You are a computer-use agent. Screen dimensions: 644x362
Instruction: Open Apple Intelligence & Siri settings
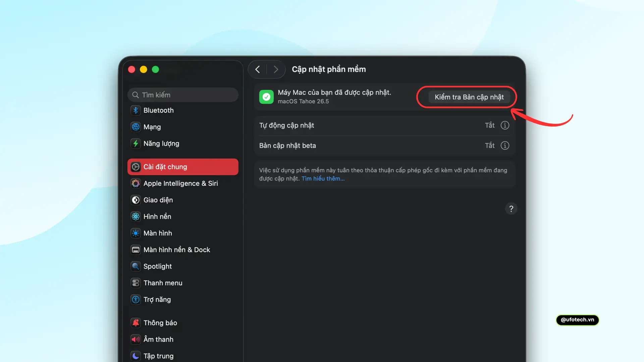point(183,183)
